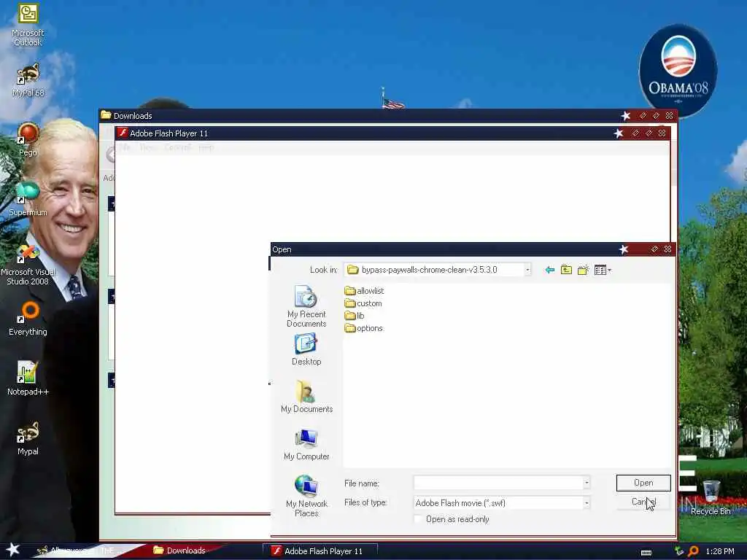This screenshot has width=747, height=560.
Task: Open the Pego desktop shortcut
Action: tap(28, 139)
